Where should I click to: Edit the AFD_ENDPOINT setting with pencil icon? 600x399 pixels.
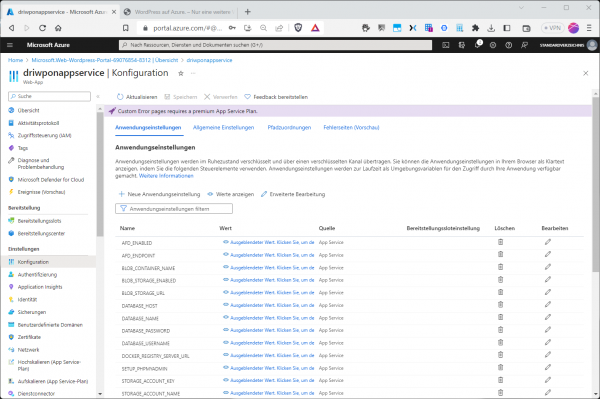point(548,254)
